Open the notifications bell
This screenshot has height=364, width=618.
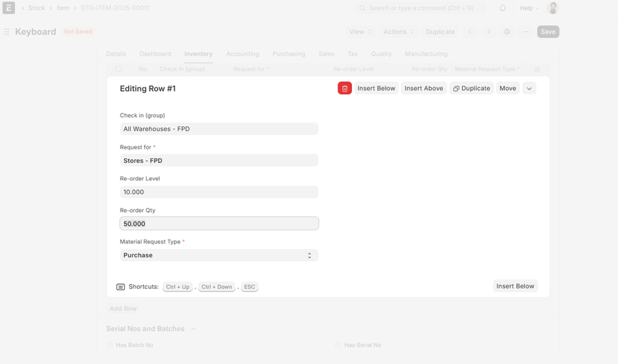[502, 8]
